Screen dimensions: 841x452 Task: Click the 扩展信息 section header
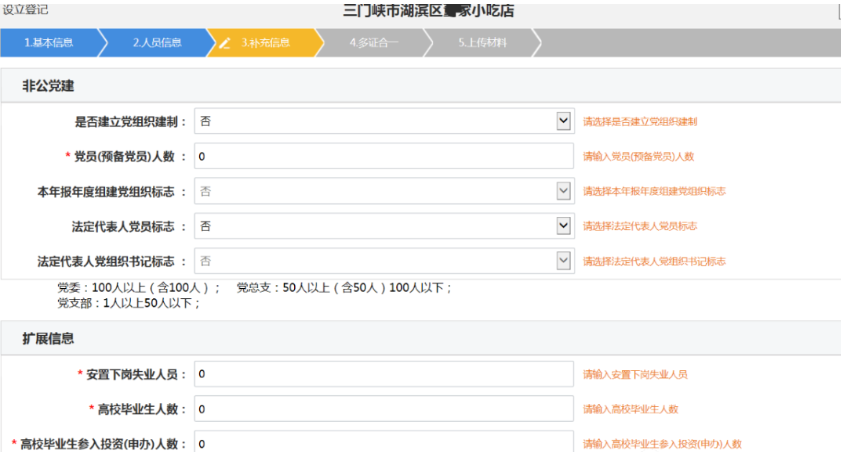49,339
